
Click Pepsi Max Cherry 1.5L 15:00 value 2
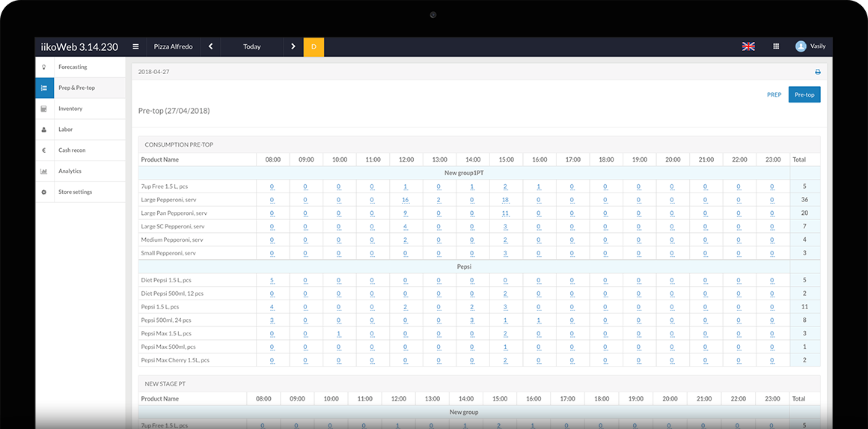pos(505,360)
